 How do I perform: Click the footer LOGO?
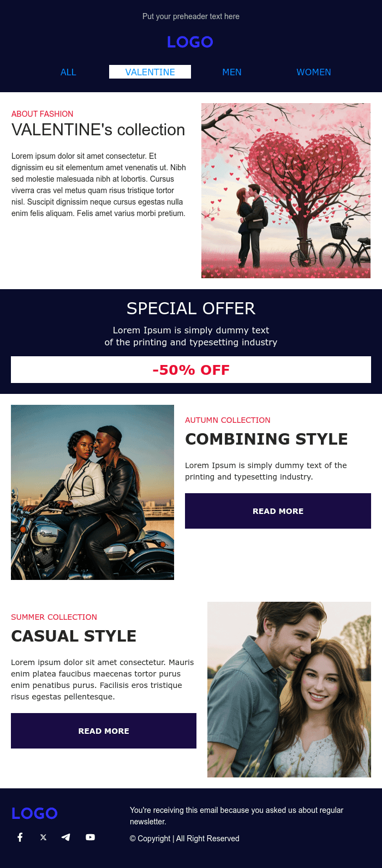point(34,813)
